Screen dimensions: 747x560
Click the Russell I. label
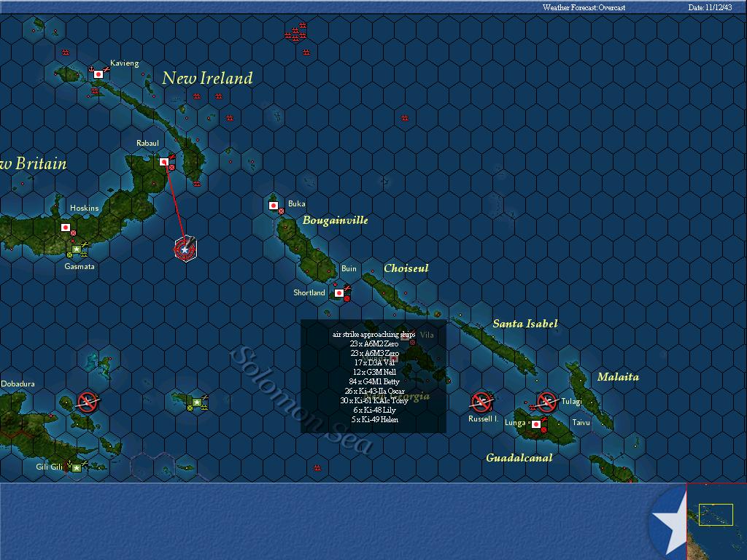(x=483, y=419)
